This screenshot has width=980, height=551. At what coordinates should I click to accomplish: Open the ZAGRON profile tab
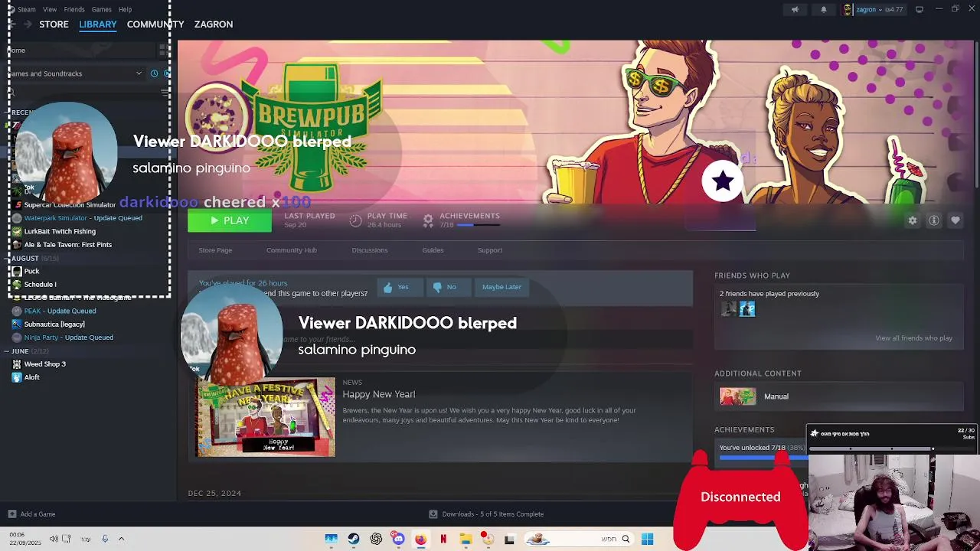click(214, 24)
